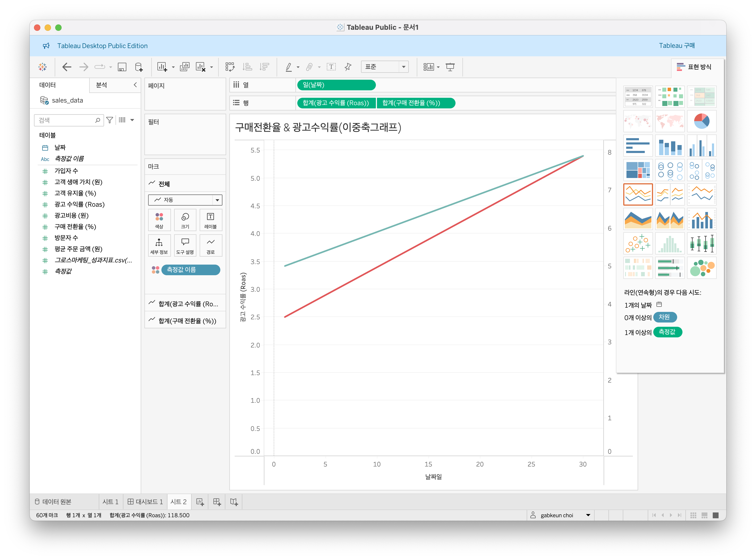
Task: Click the Tableau 구매 link
Action: 676,45
